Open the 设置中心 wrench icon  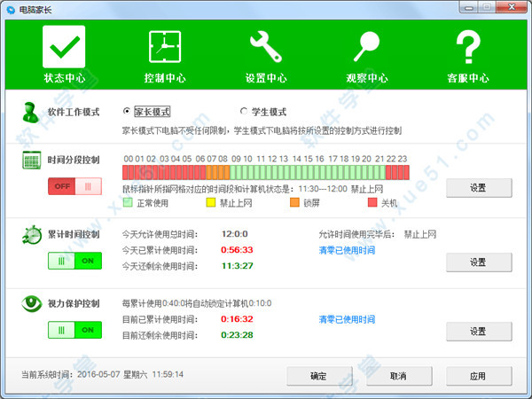tap(265, 46)
